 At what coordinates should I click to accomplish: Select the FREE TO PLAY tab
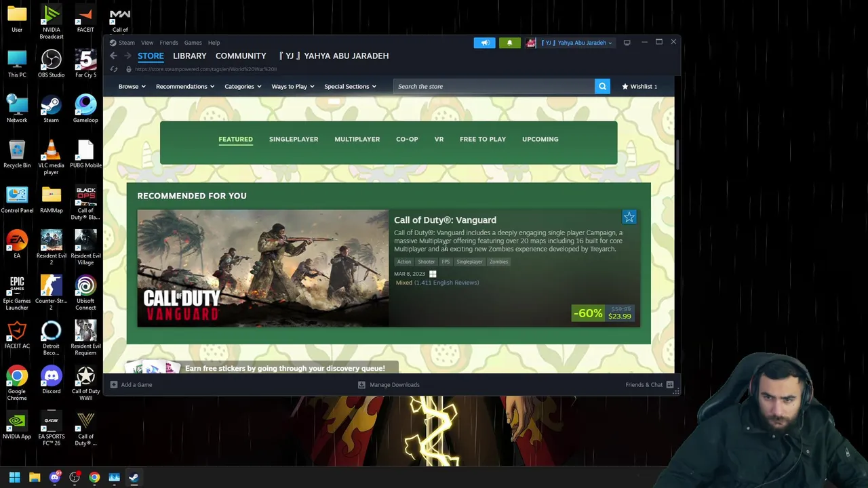click(483, 139)
